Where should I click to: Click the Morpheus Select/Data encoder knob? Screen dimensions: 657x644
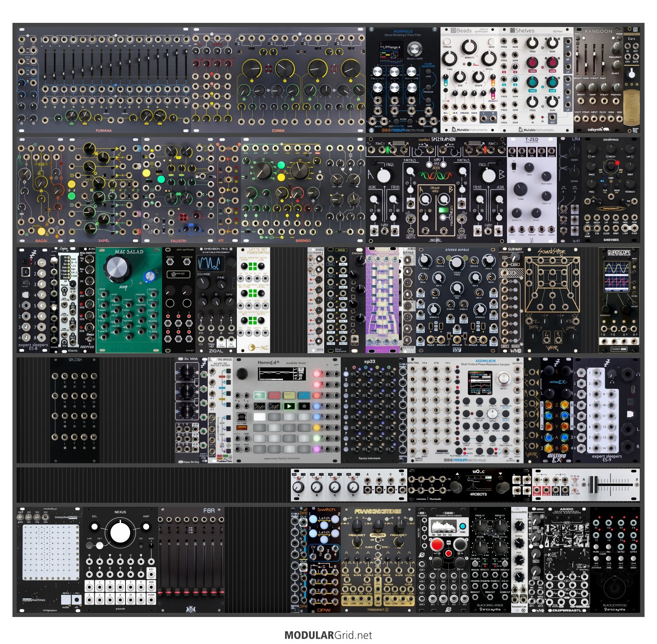click(x=414, y=49)
